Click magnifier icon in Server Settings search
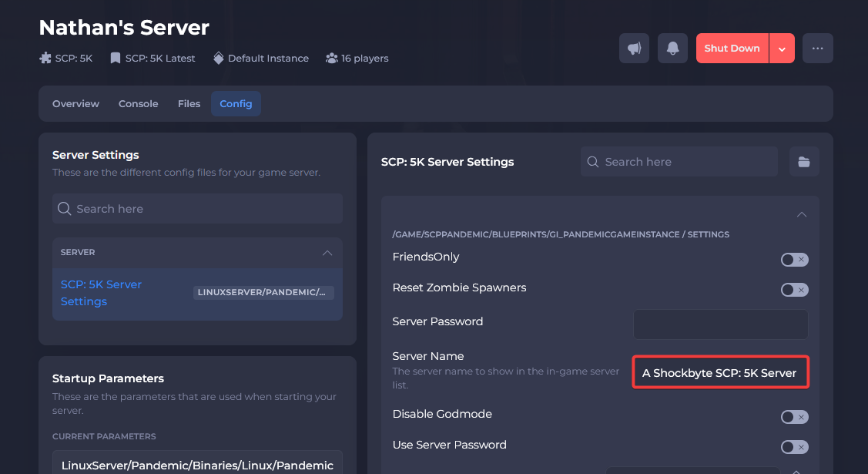Viewport: 868px width, 474px height. click(64, 209)
